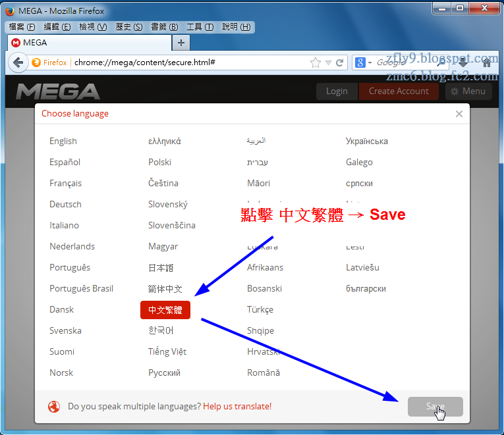This screenshot has height=435, width=504.
Task: Choose Svenska language
Action: (x=65, y=330)
